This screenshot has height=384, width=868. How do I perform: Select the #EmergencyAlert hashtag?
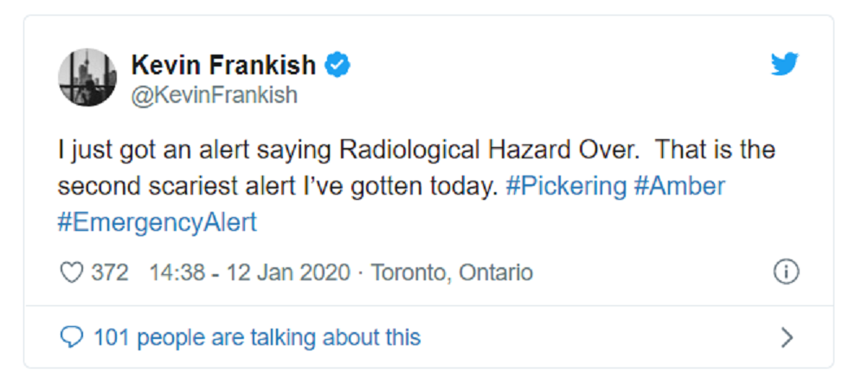[158, 222]
